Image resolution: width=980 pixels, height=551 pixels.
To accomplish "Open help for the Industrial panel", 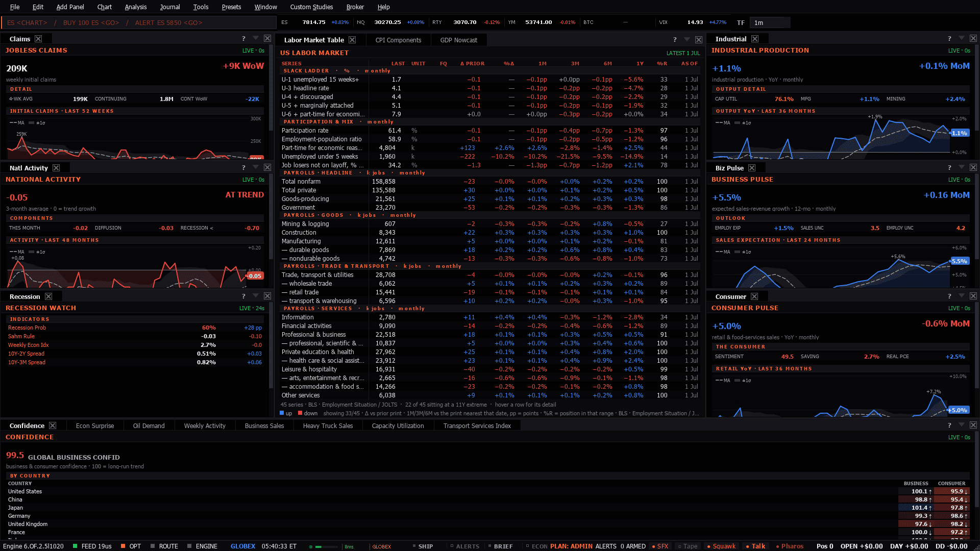I will click(949, 39).
